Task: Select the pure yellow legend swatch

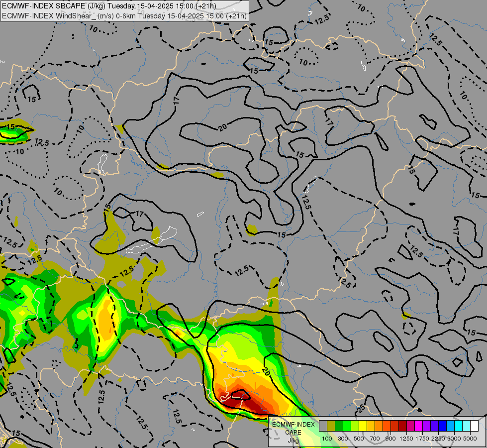Action: point(363,426)
